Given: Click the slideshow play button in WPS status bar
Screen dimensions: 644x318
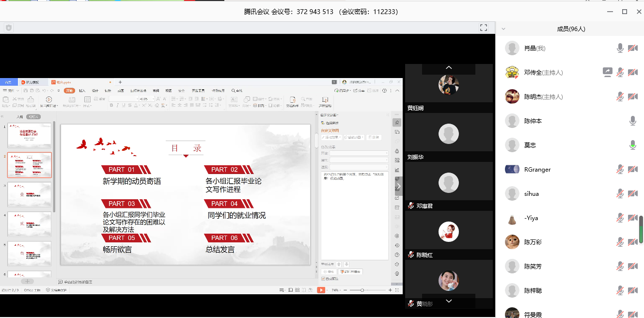Looking at the screenshot, I should click(321, 290).
